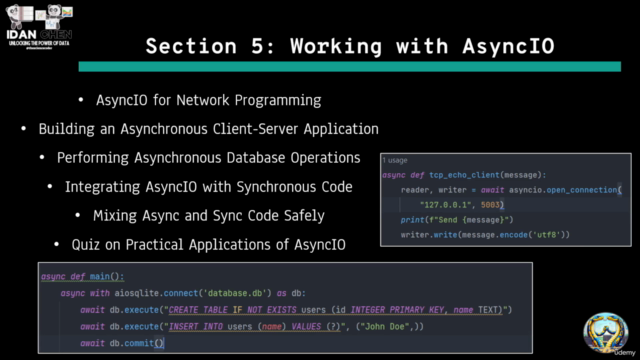Click the print(f"Send {message}") line

(x=457, y=220)
